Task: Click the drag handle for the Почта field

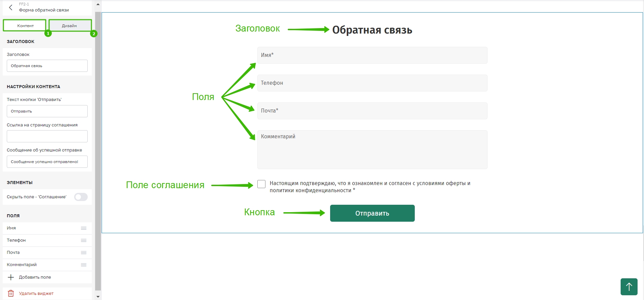Action: 84,253
